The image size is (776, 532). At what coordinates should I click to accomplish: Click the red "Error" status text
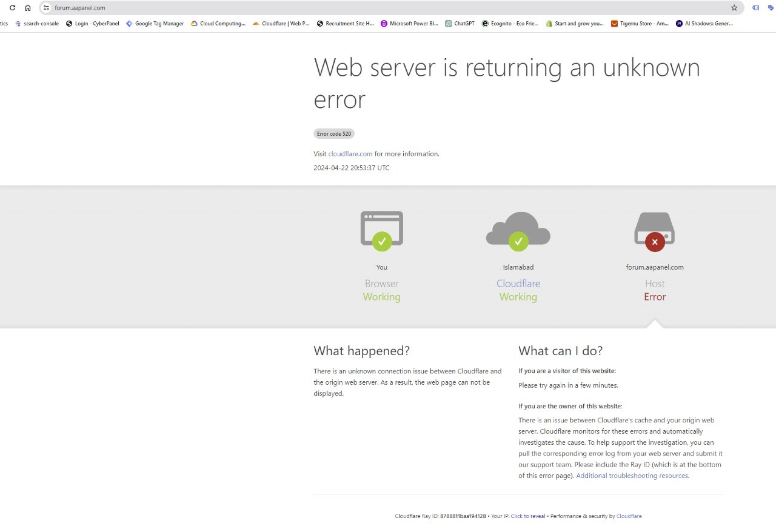[655, 297]
